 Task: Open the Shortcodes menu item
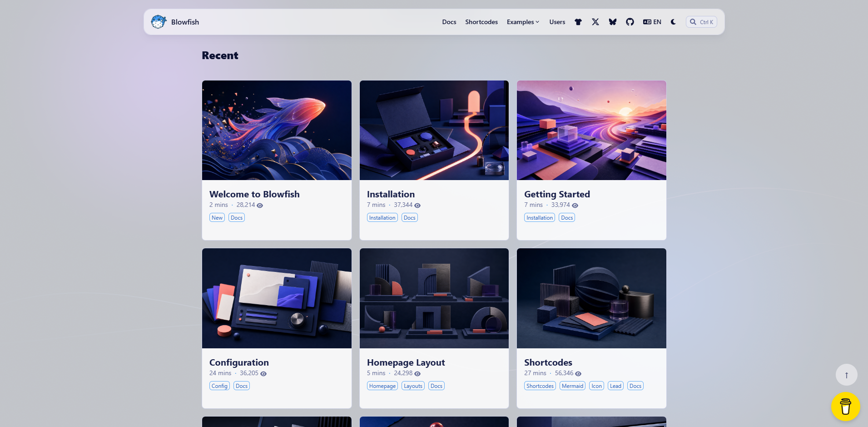point(481,22)
